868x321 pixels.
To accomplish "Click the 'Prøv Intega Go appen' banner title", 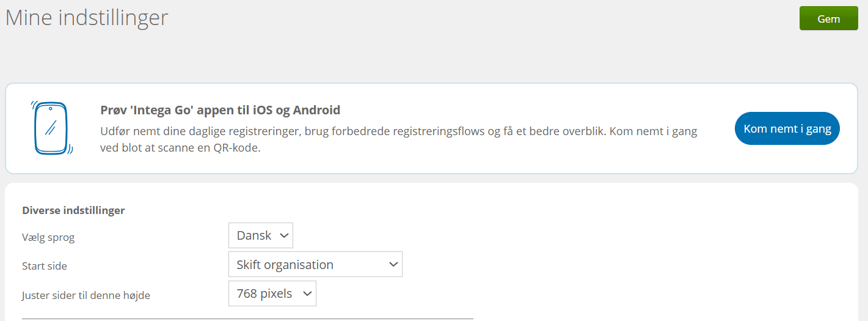I will 220,111.
